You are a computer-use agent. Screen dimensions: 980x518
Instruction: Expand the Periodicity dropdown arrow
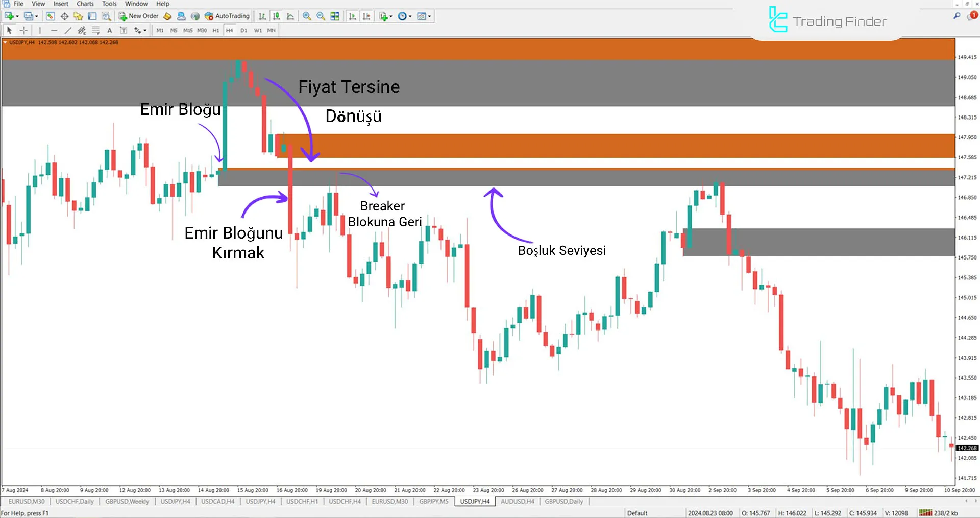pos(410,16)
